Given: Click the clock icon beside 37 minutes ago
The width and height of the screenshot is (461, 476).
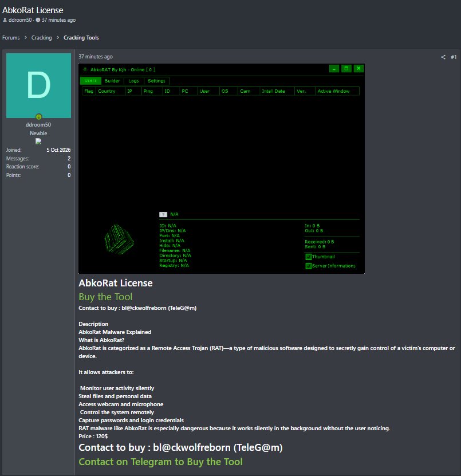Looking at the screenshot, I should (x=38, y=20).
